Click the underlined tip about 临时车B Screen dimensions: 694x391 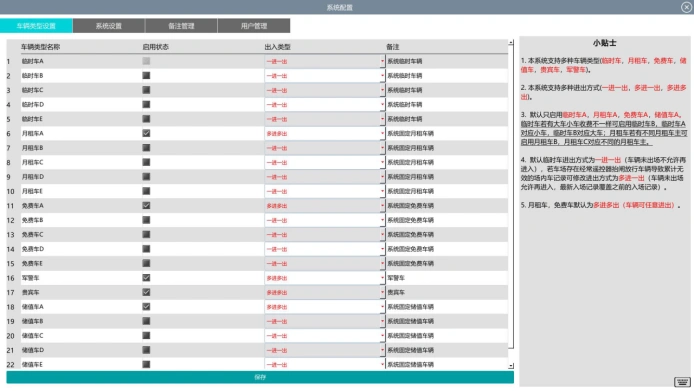pos(604,133)
